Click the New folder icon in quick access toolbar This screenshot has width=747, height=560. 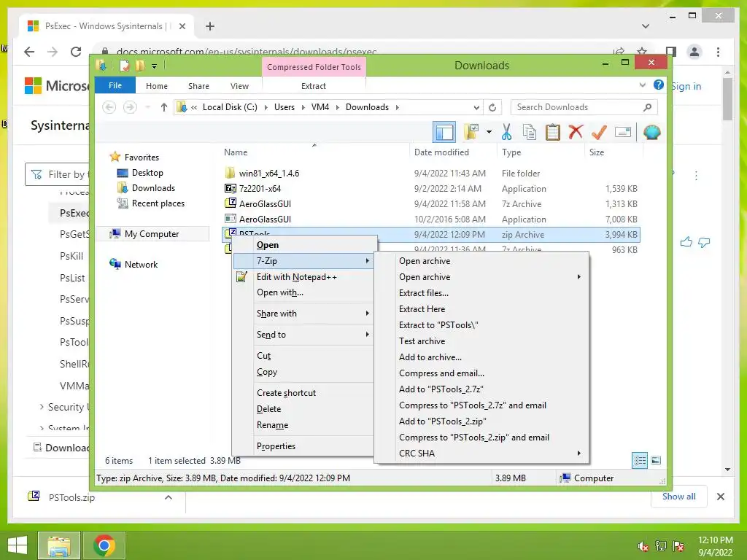[x=140, y=66]
